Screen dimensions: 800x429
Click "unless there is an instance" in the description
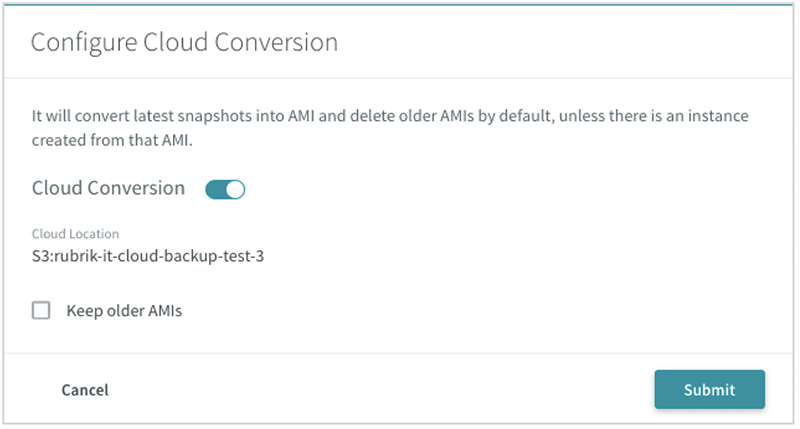click(x=654, y=116)
